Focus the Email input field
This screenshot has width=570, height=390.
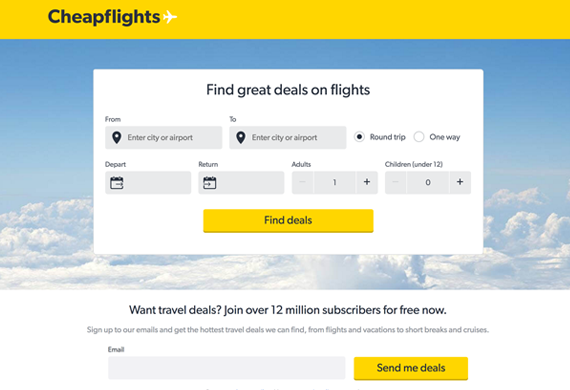(226, 368)
